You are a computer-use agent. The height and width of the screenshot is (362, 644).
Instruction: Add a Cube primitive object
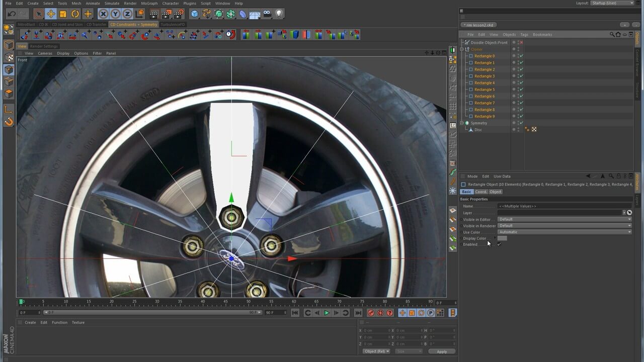(195, 14)
